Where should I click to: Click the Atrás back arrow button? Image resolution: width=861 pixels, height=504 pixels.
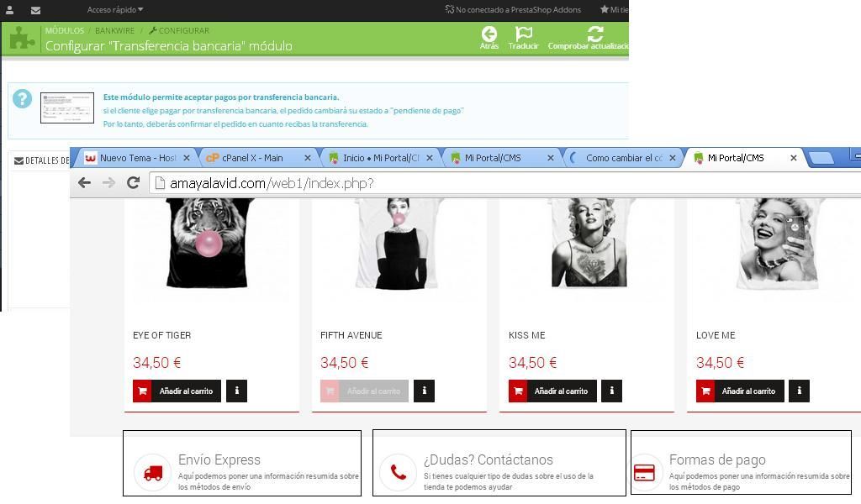(x=489, y=38)
